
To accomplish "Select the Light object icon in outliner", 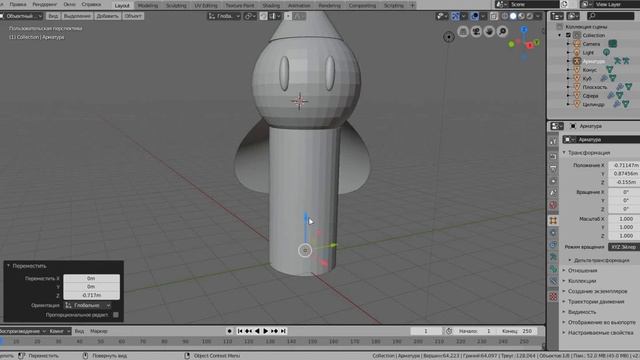I will tap(577, 53).
